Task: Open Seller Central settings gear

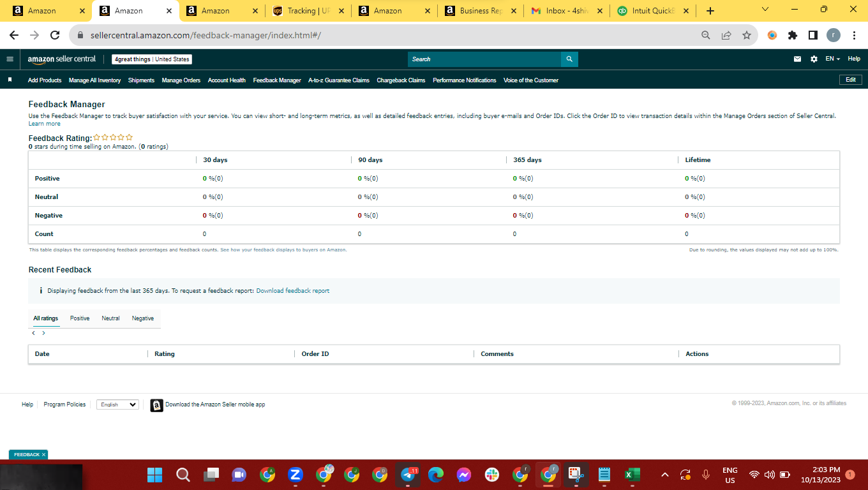Action: click(x=814, y=59)
